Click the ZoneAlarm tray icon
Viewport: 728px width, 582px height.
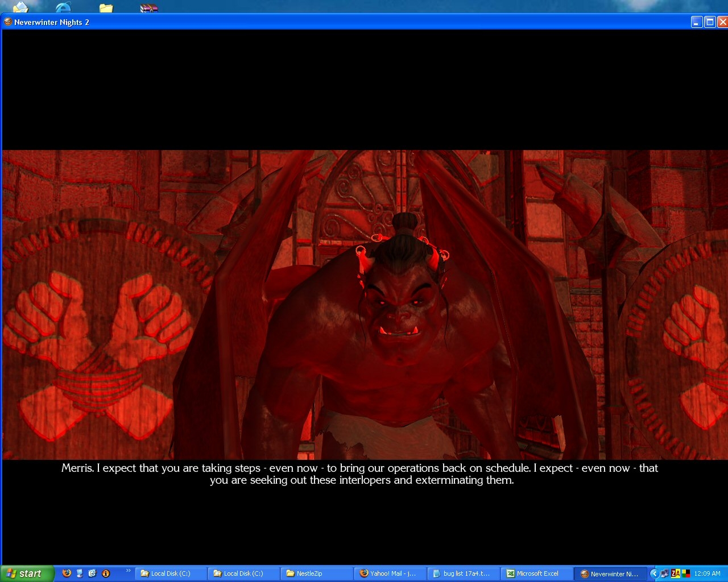[676, 573]
